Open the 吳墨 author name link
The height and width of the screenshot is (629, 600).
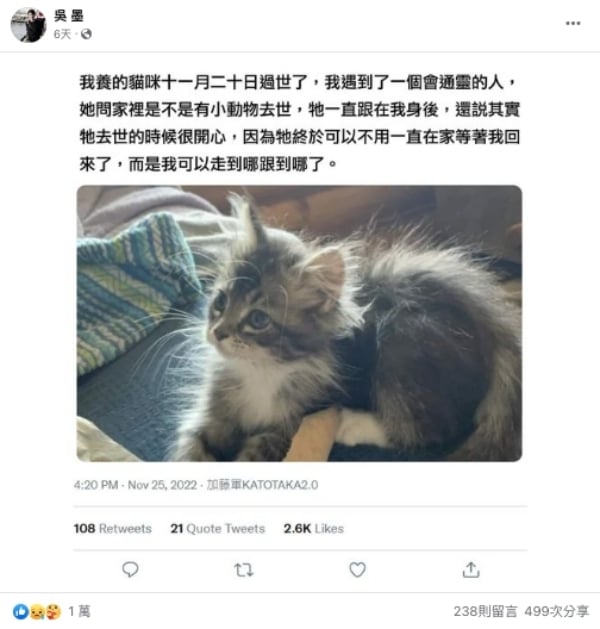pyautogui.click(x=69, y=16)
